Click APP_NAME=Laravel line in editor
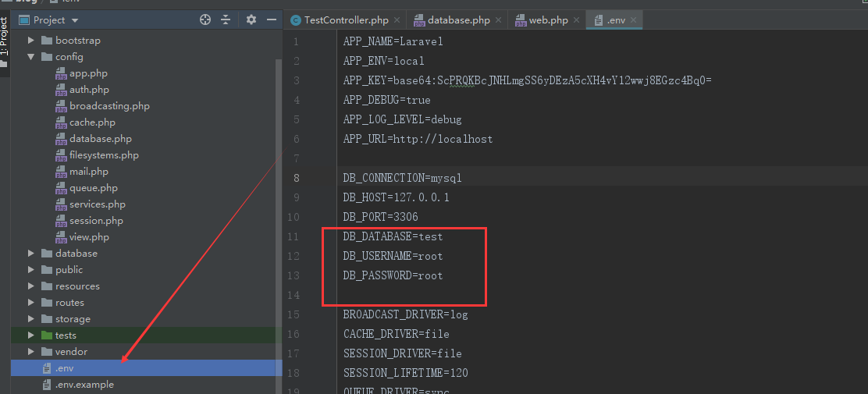Screen dimensions: 868x394 (393, 41)
